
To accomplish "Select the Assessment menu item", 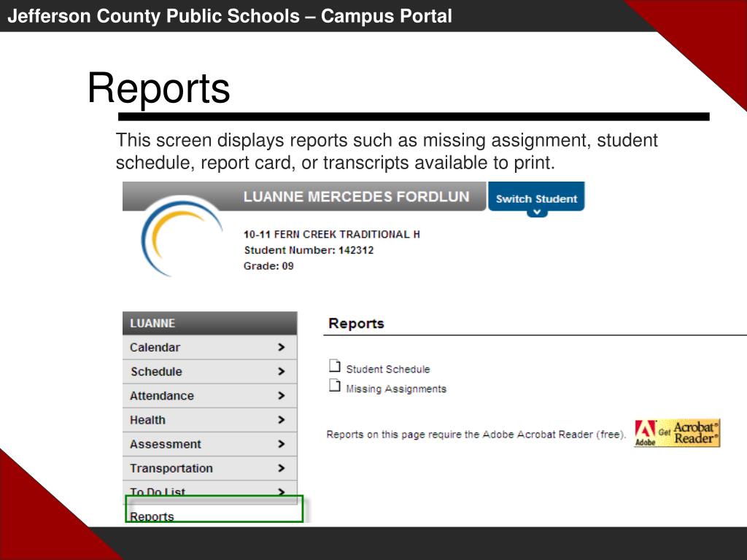I will (x=209, y=444).
